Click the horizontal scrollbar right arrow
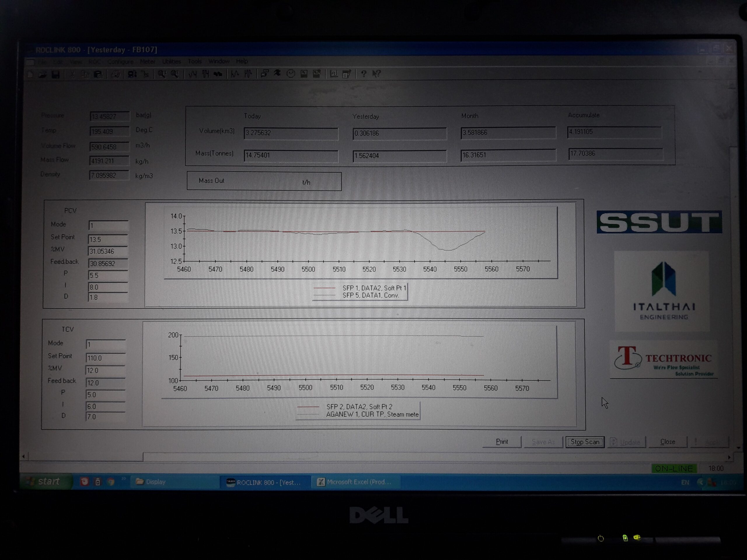 coord(729,457)
